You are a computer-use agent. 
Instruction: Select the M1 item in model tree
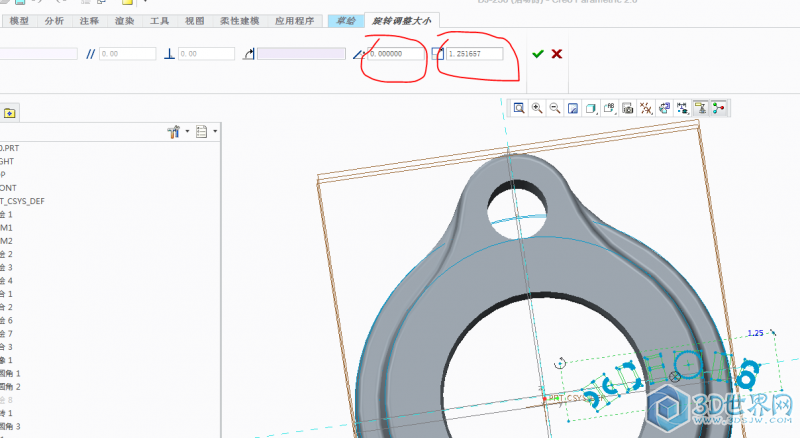pyautogui.click(x=7, y=228)
